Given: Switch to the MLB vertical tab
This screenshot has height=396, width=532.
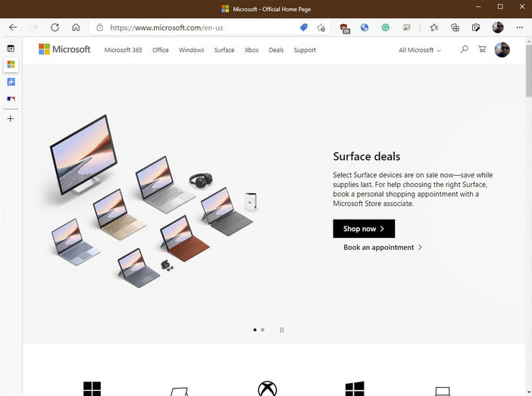Looking at the screenshot, I should [11, 98].
